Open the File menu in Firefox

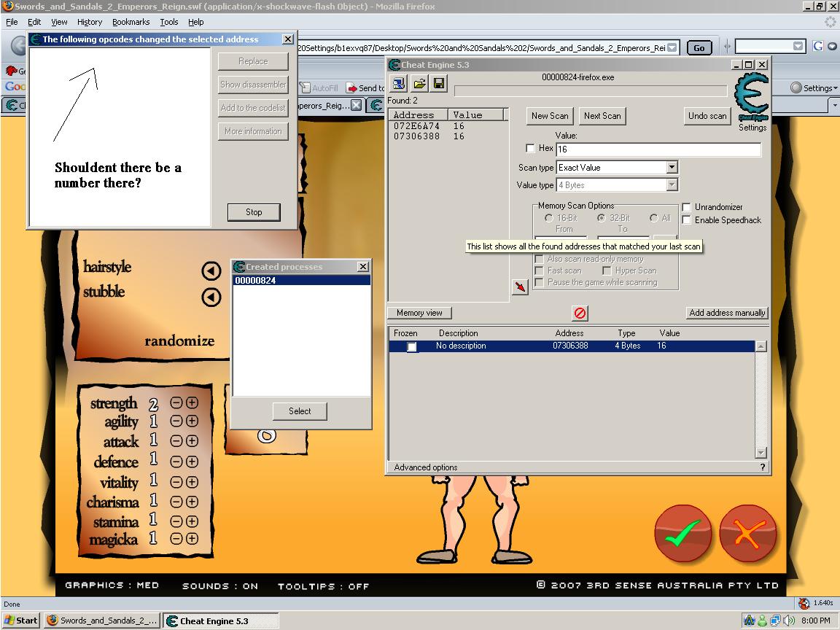12,22
